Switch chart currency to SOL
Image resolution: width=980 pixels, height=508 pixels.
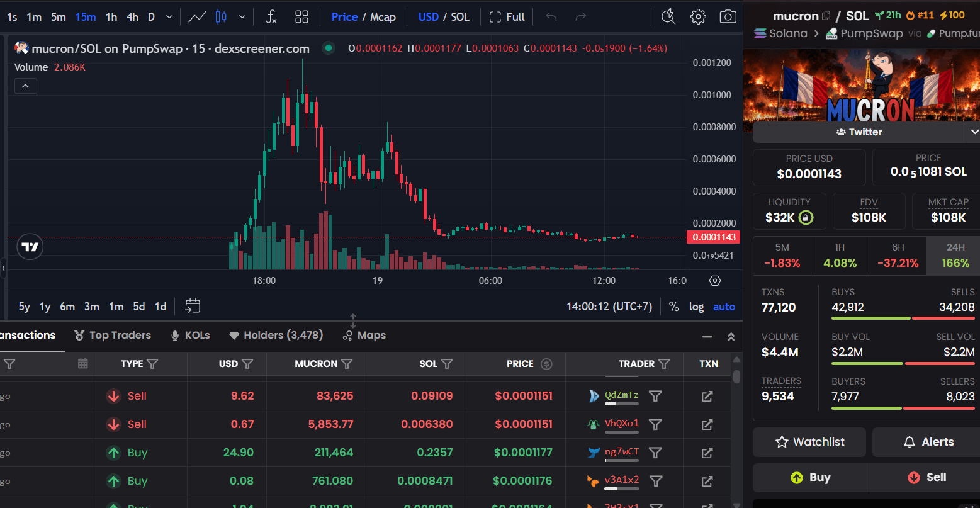point(460,17)
